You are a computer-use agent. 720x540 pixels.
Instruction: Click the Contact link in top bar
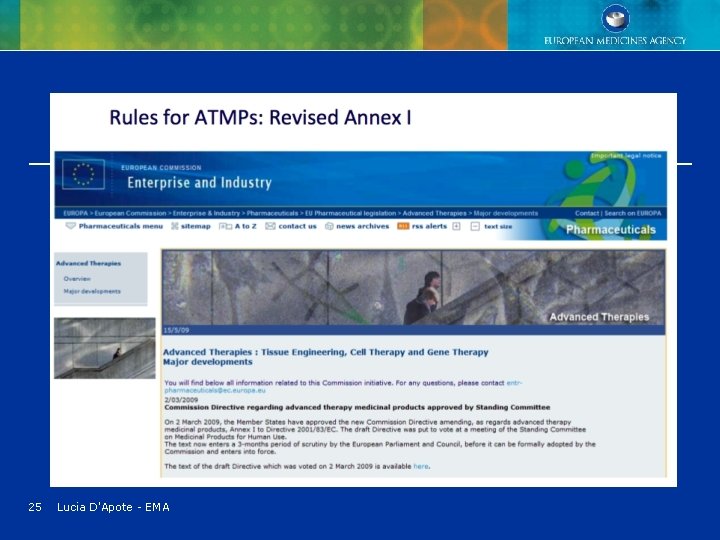pos(587,213)
